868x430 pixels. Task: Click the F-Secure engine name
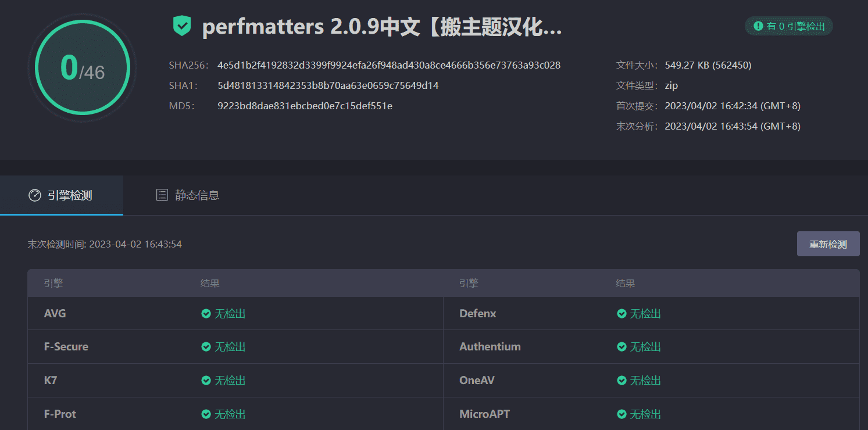pos(66,347)
